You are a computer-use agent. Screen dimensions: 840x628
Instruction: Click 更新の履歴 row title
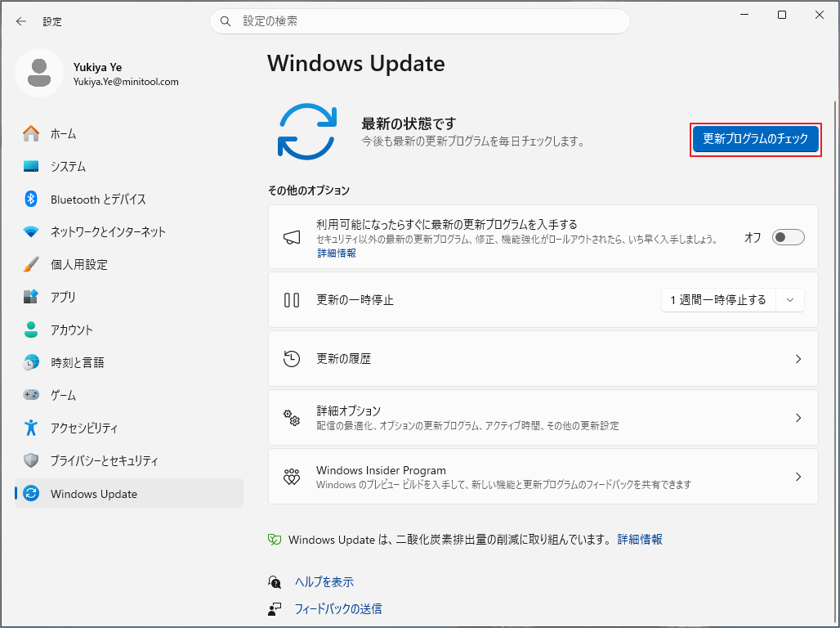point(343,359)
